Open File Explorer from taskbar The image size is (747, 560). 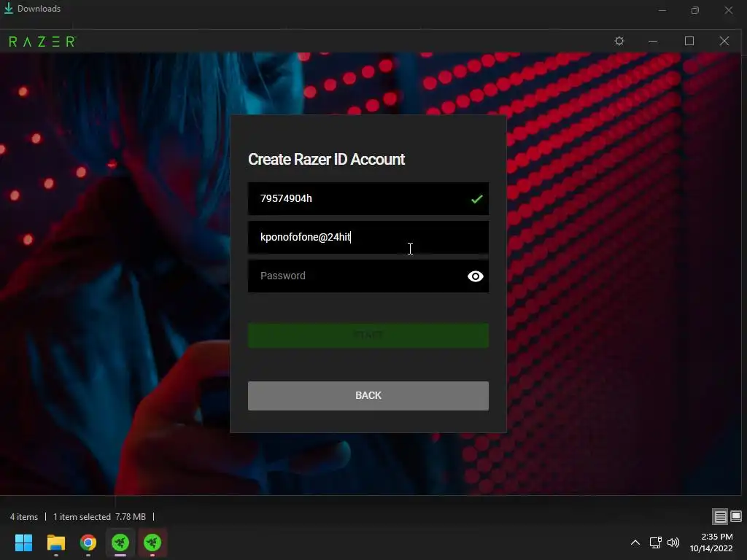[x=55, y=542]
